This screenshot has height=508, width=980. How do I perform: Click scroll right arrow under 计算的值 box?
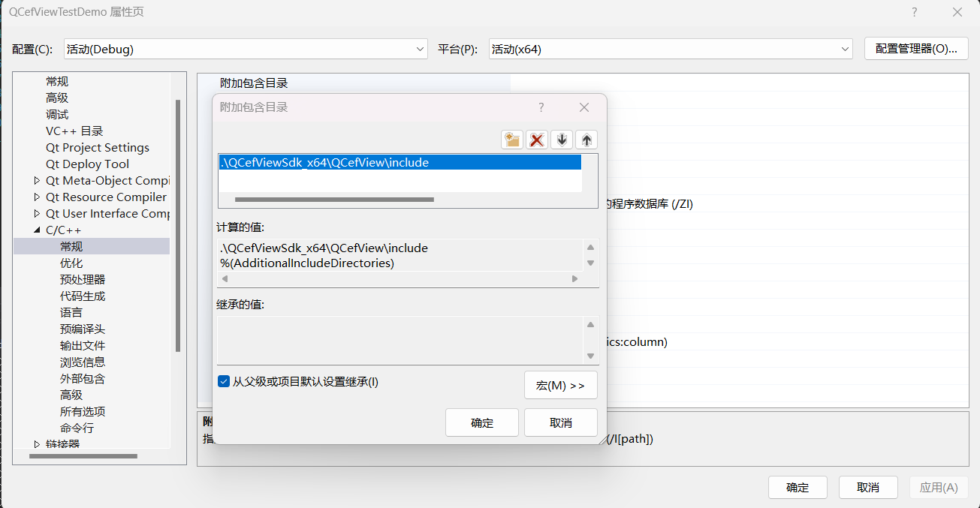coord(575,278)
